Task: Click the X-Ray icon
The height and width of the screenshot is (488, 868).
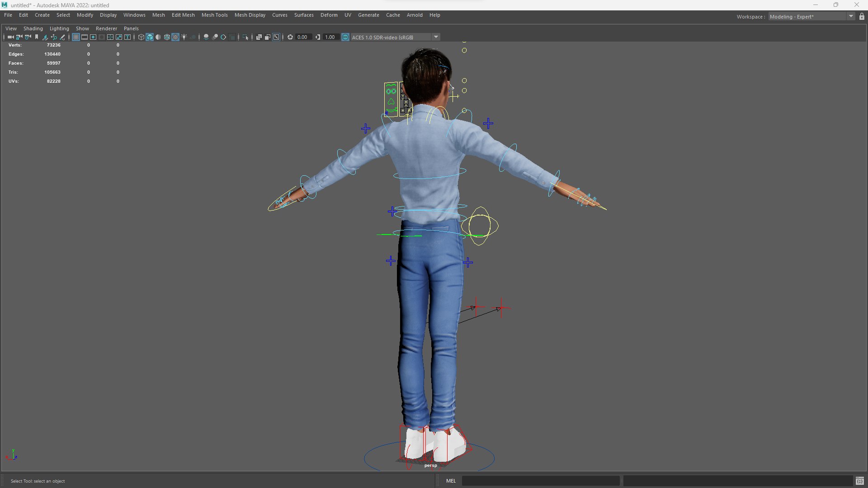Action: click(x=259, y=37)
